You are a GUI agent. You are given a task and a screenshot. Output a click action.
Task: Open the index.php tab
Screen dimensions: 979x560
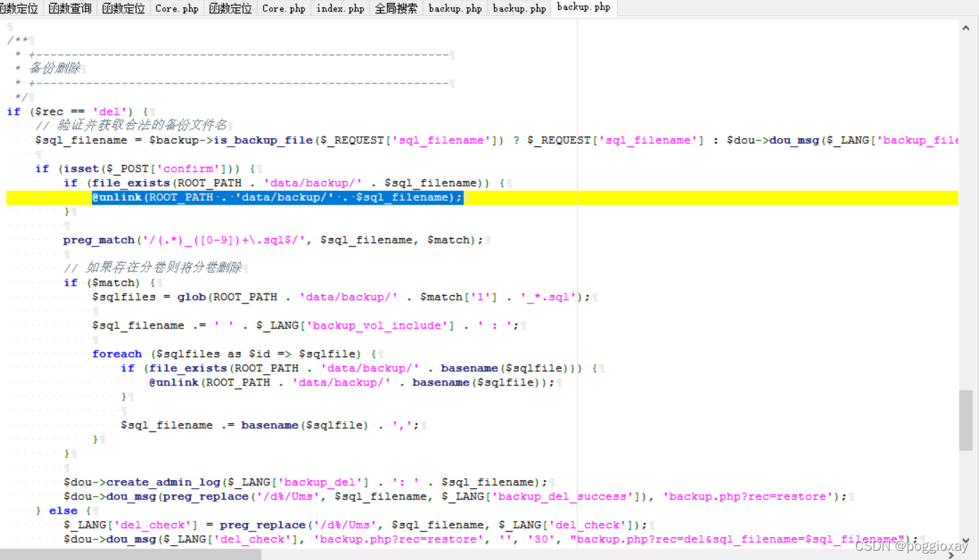(340, 9)
